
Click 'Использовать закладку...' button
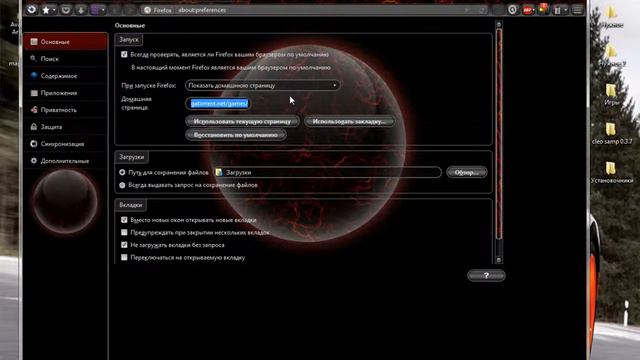click(349, 121)
